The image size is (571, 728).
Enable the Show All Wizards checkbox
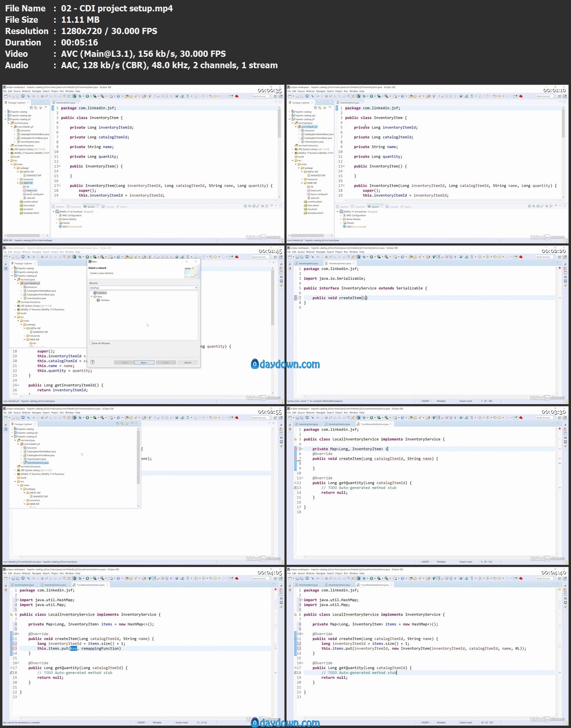pos(91,343)
